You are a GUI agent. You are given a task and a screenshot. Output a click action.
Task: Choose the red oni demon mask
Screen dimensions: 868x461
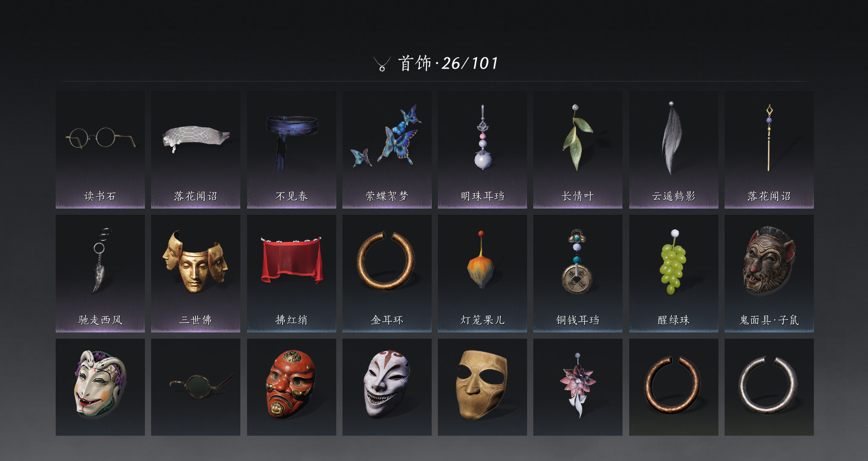coord(291,387)
